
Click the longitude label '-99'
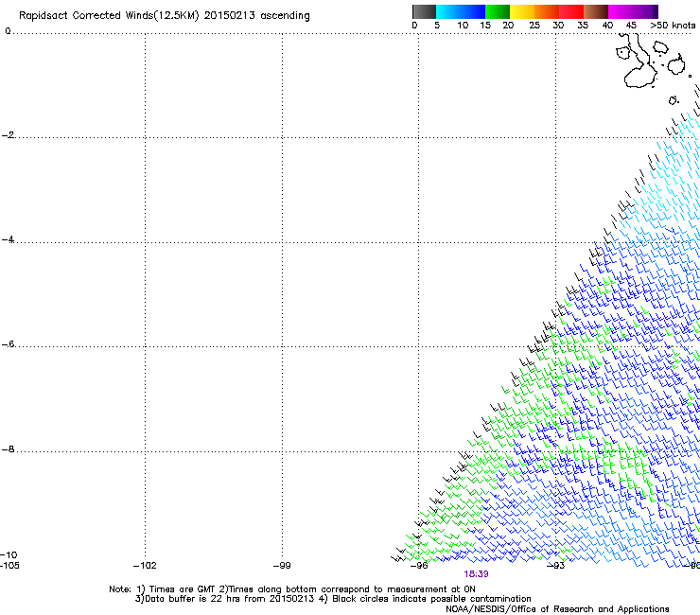(x=282, y=566)
